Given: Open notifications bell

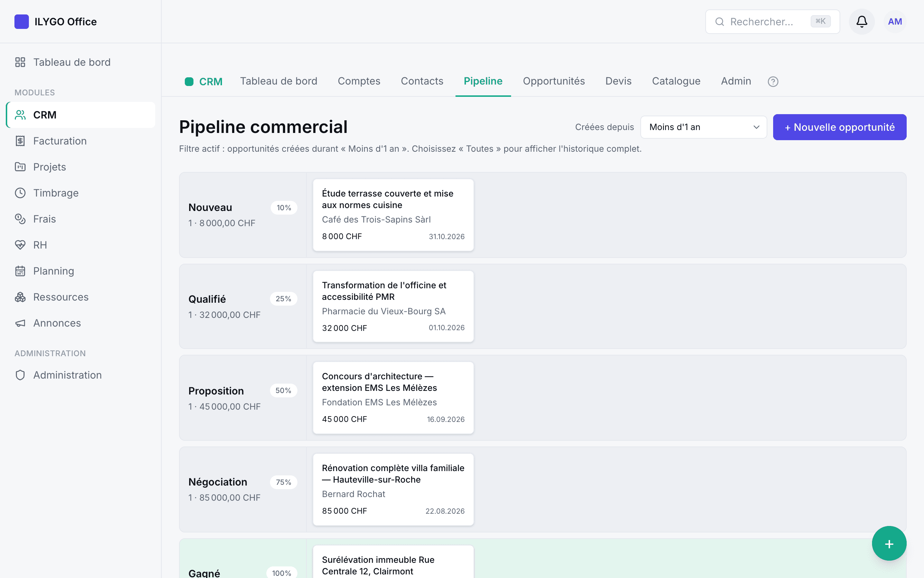Looking at the screenshot, I should click(x=862, y=22).
